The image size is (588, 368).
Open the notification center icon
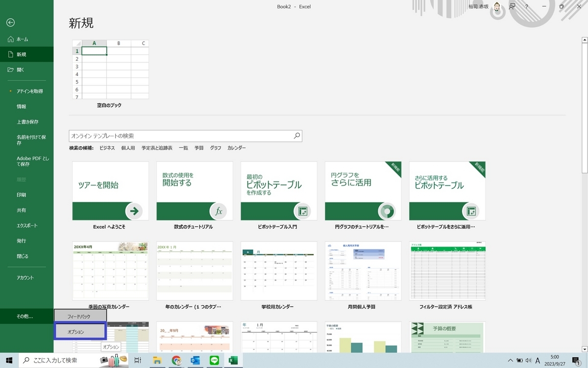pos(576,360)
